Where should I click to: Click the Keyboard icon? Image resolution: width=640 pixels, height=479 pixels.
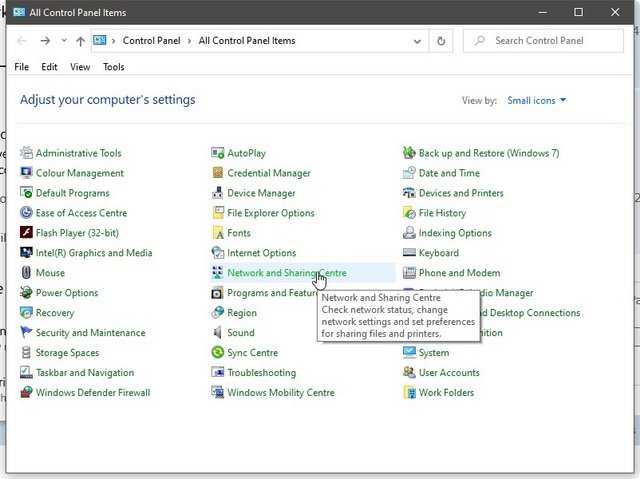tap(409, 253)
